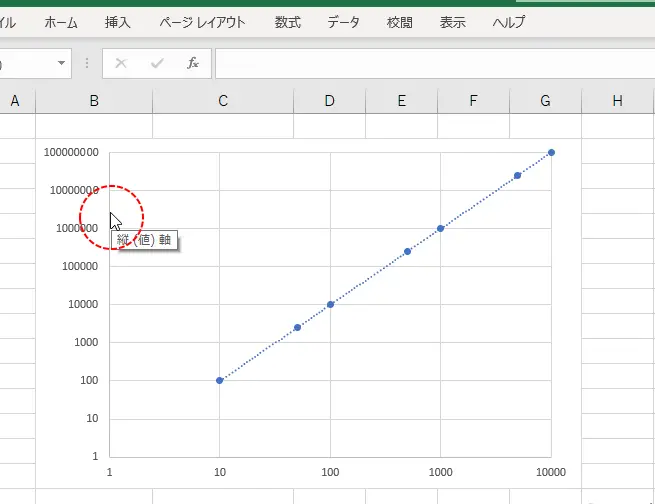The height and width of the screenshot is (504, 655).
Task: Select column C header
Action: [223, 100]
